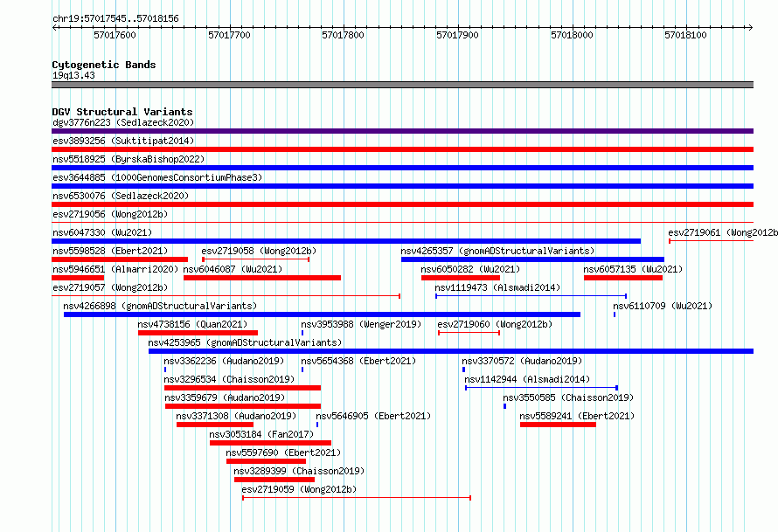Select esv2719056 (Wong2012b) variant label
The height and width of the screenshot is (532, 778).
(x=110, y=214)
